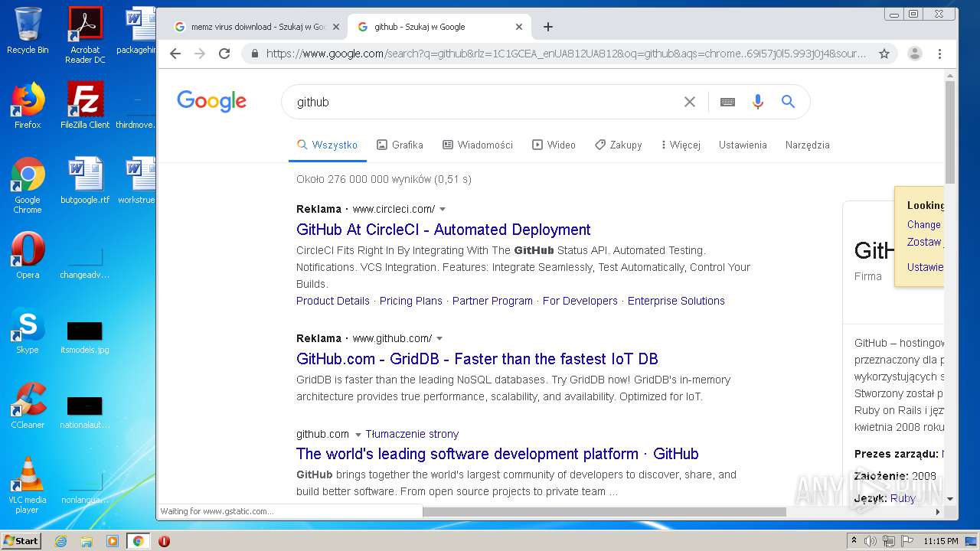Click the volume speaker icon in the tray
The width and height of the screenshot is (980, 551).
(x=871, y=541)
